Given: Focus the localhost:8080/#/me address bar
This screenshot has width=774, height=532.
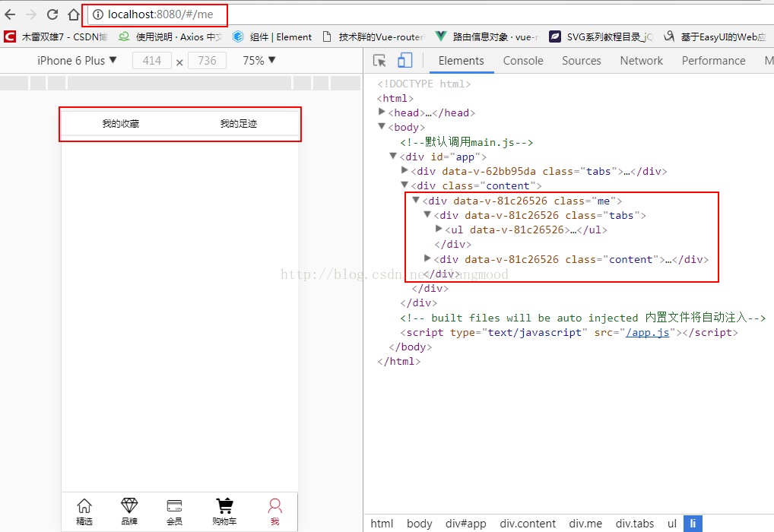Looking at the screenshot, I should (430, 14).
